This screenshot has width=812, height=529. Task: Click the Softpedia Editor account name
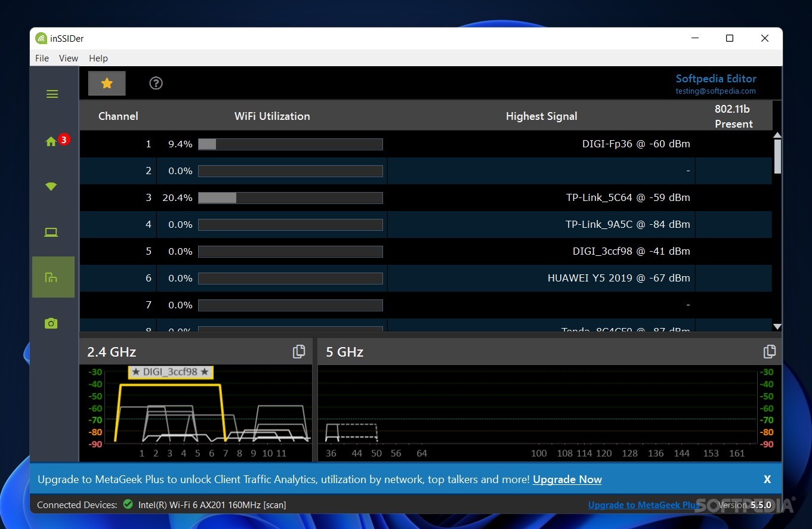pyautogui.click(x=716, y=78)
